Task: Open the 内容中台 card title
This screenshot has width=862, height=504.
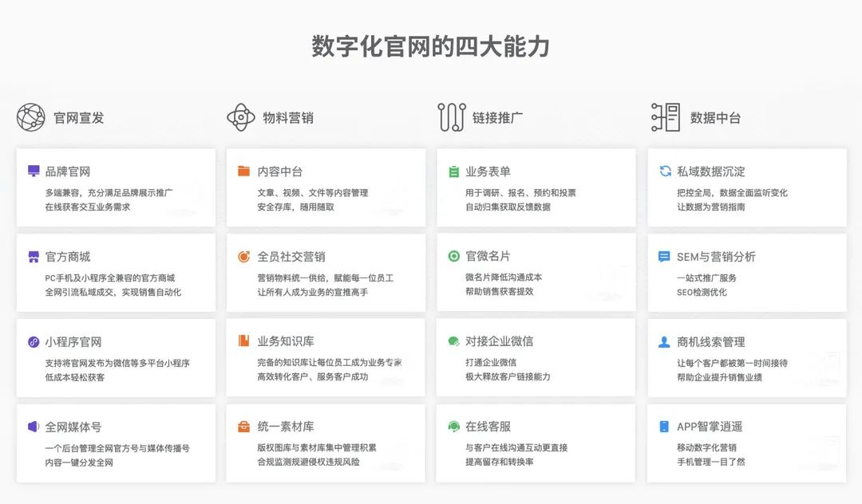Action: pyautogui.click(x=280, y=171)
